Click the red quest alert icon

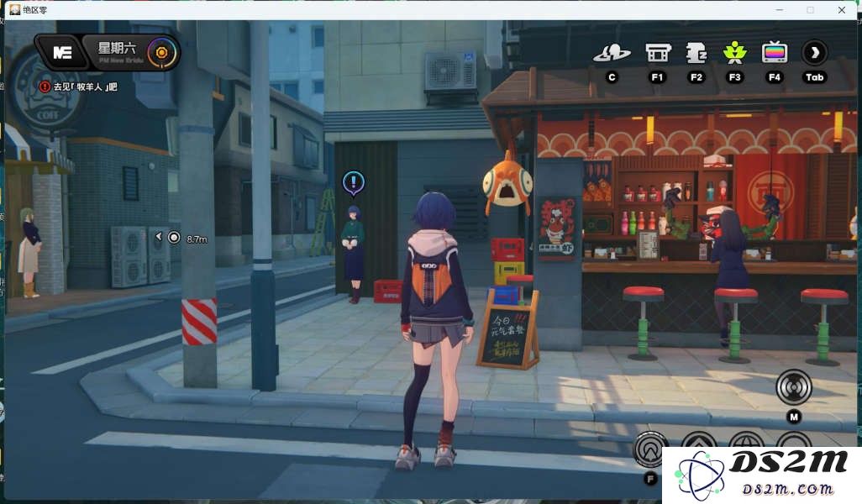(x=45, y=87)
